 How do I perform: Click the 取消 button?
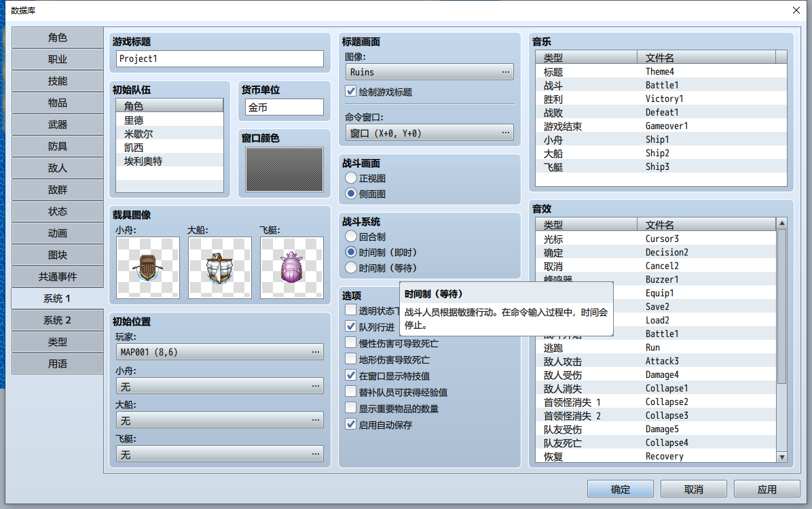click(694, 489)
